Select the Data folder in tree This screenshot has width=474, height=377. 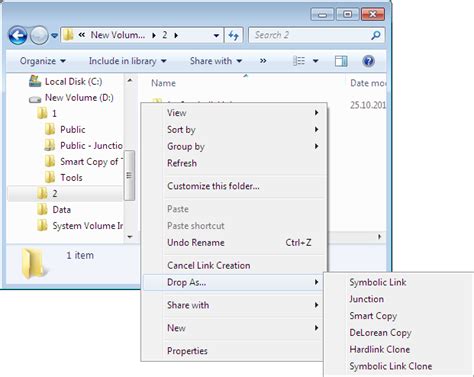[x=62, y=210]
